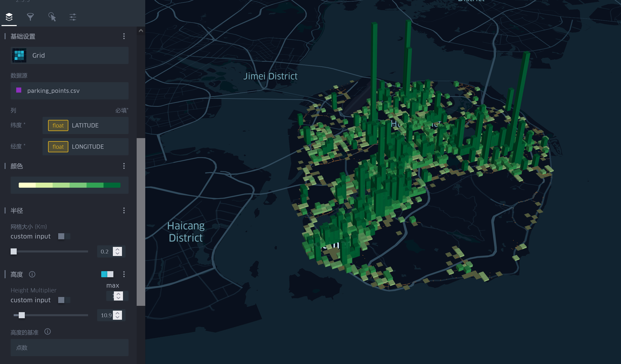Open 基础设置 three-dot options menu

pyautogui.click(x=124, y=36)
